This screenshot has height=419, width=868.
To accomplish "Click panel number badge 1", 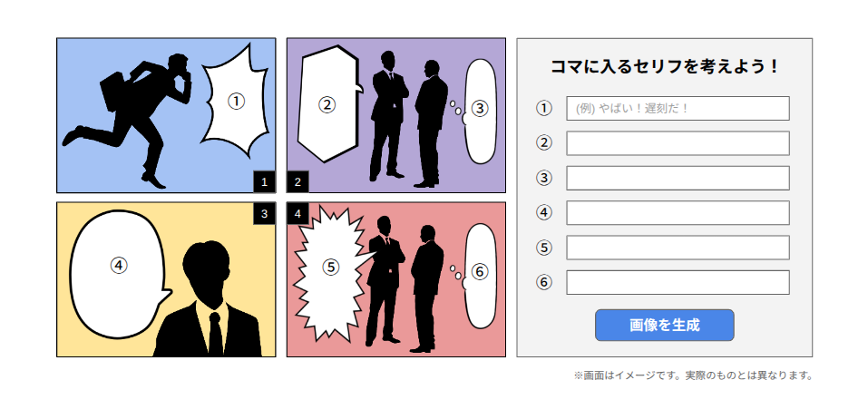I will [x=264, y=181].
